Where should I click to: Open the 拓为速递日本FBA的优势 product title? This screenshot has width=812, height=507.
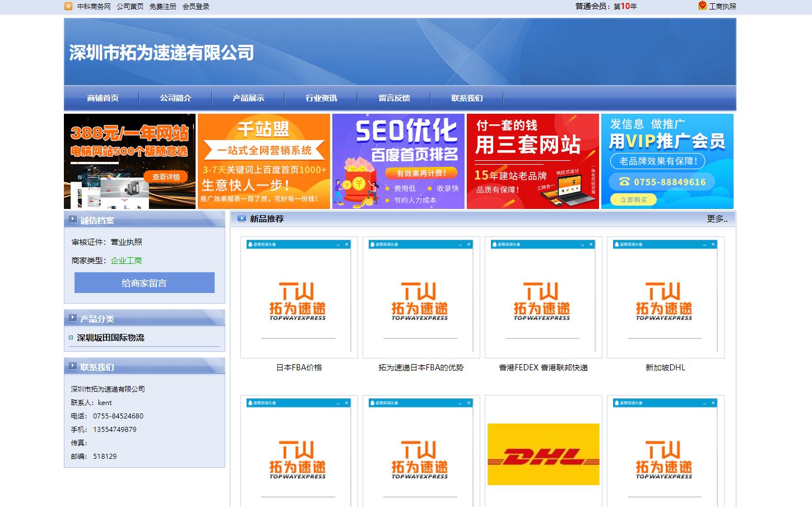coord(421,368)
